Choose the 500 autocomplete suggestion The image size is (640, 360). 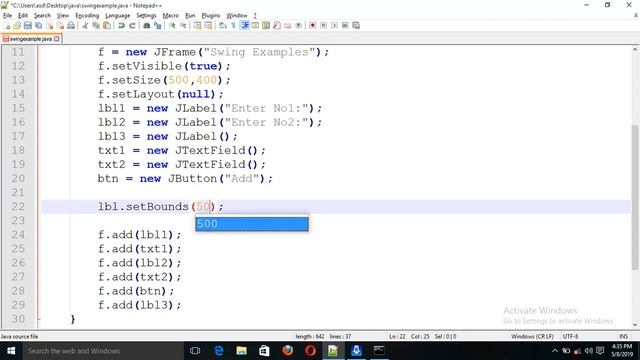click(x=252, y=224)
